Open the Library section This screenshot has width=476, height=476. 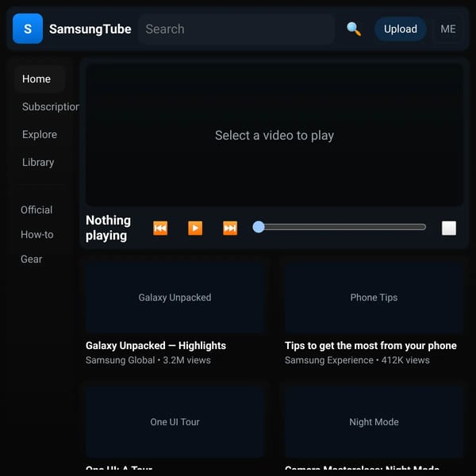point(40,162)
